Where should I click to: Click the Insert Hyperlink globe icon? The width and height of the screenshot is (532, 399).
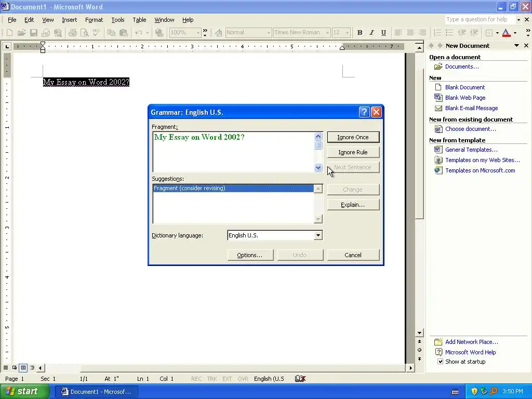159,33
